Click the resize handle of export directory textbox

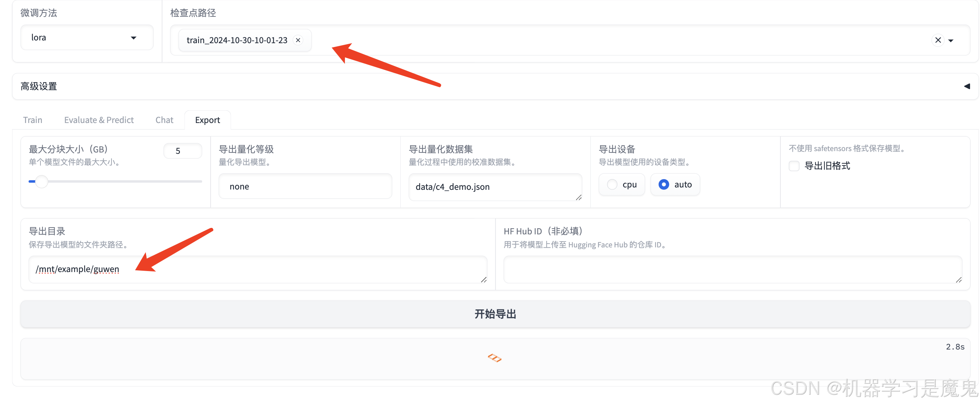click(483, 280)
